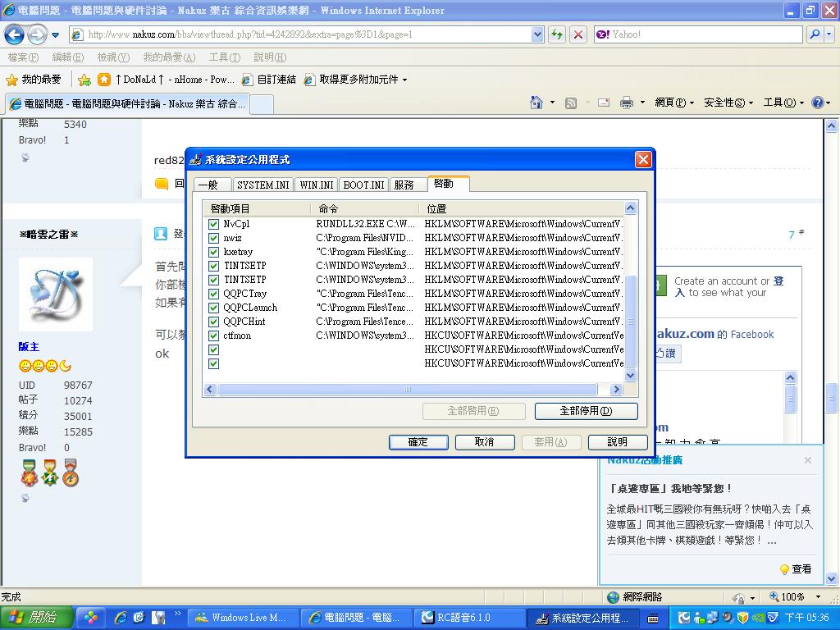Click the 位置 column header
This screenshot has height=630, width=840.
click(x=520, y=209)
